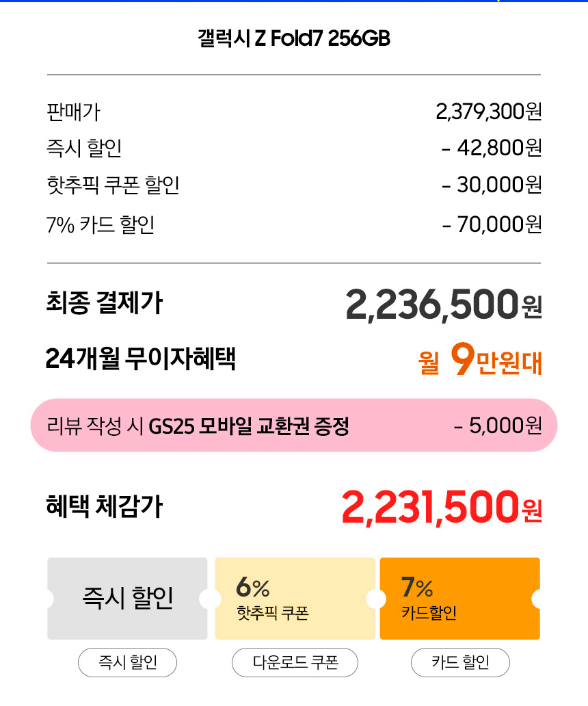Click the card discount amount 70,000원
Screen dimensions: 588x706
492,224
